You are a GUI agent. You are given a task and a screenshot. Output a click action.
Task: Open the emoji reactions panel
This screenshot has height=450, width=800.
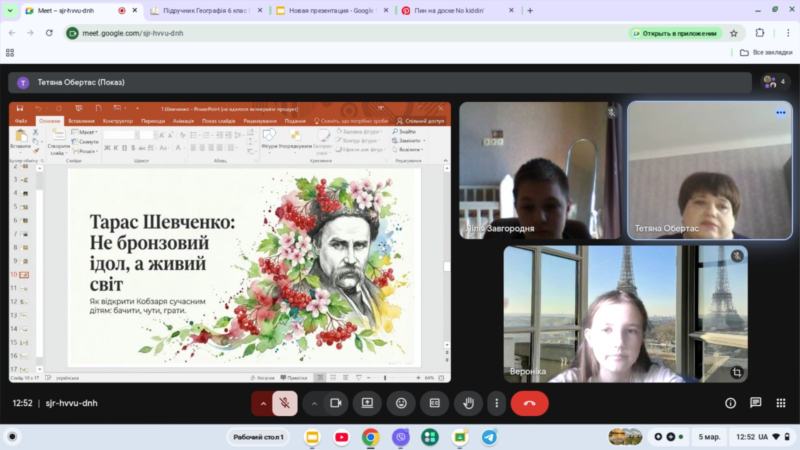[401, 403]
